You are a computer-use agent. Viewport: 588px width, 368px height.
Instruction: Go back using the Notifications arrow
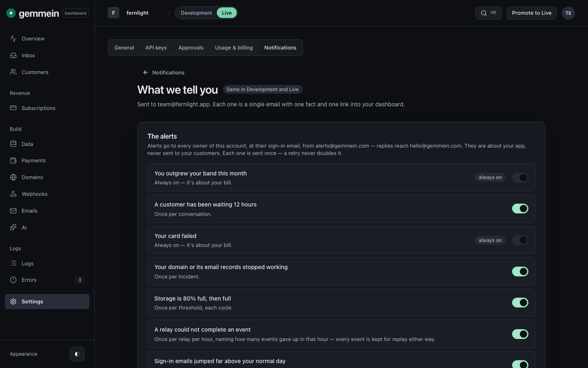pyautogui.click(x=145, y=72)
